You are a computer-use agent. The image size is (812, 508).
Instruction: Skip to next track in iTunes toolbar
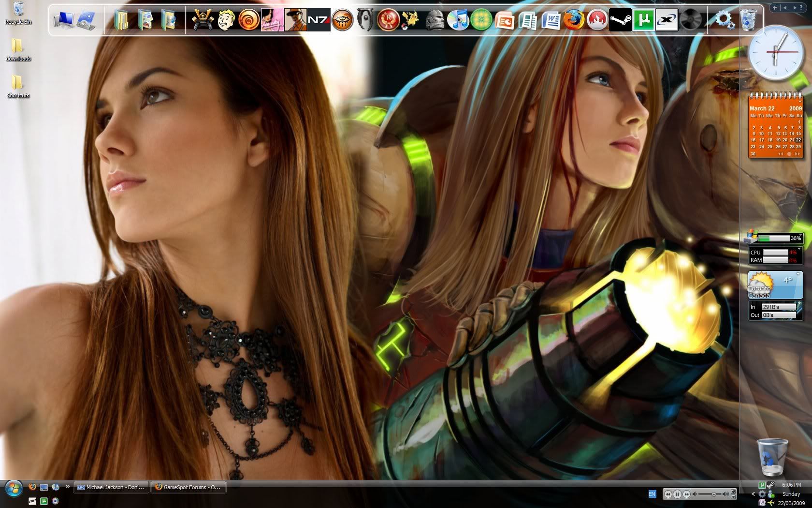tap(686, 494)
